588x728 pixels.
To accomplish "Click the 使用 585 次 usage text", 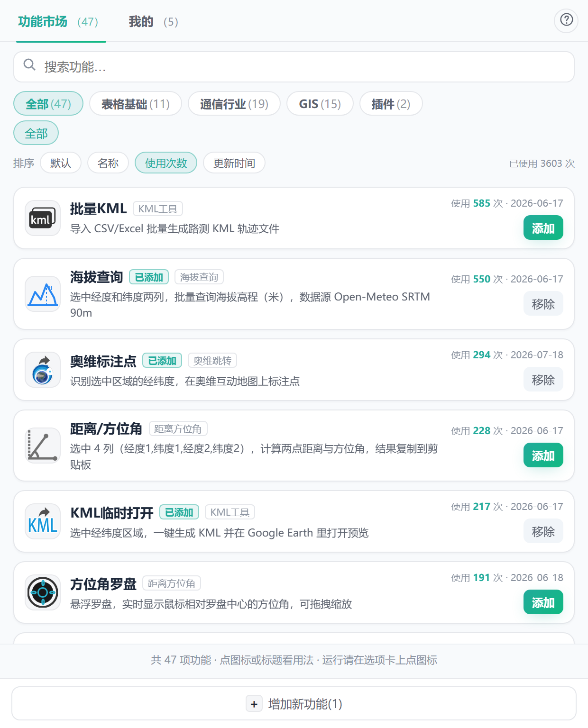I will [477, 203].
